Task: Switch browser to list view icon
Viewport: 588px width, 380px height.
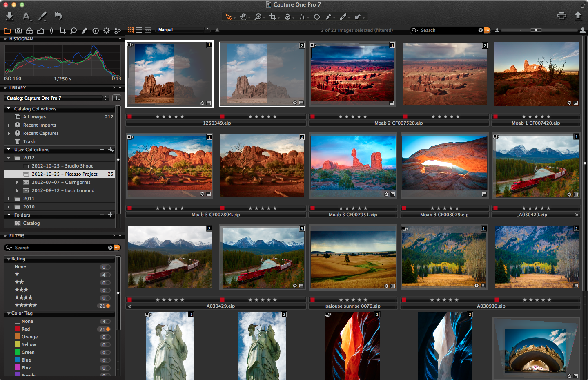Action: [x=139, y=30]
